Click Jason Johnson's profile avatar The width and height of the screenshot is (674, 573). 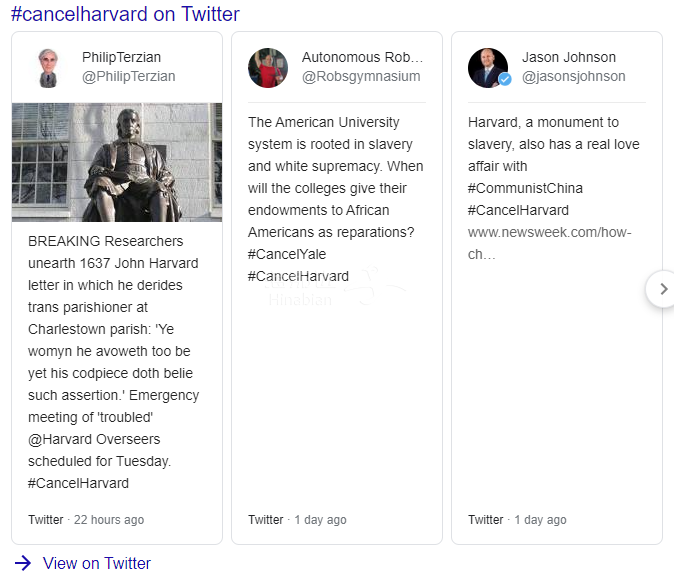point(487,67)
